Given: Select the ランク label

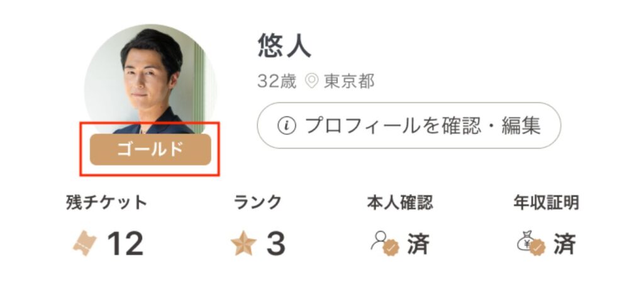Looking at the screenshot, I should 257,202.
